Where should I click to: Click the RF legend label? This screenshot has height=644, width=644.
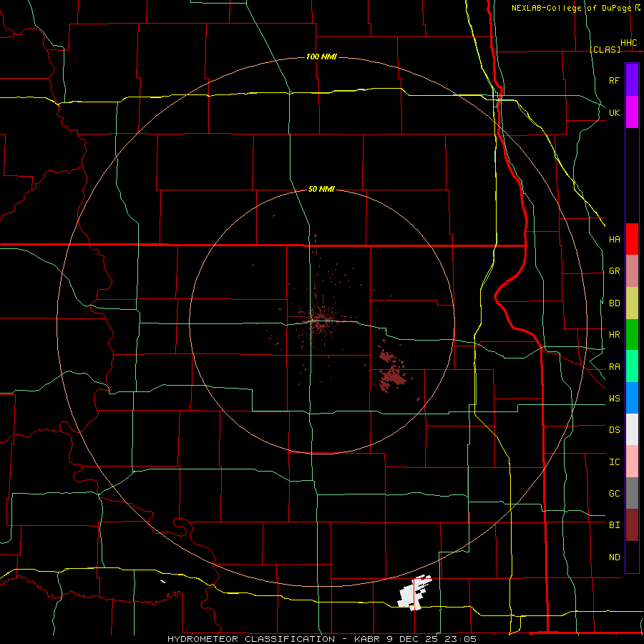(614, 80)
